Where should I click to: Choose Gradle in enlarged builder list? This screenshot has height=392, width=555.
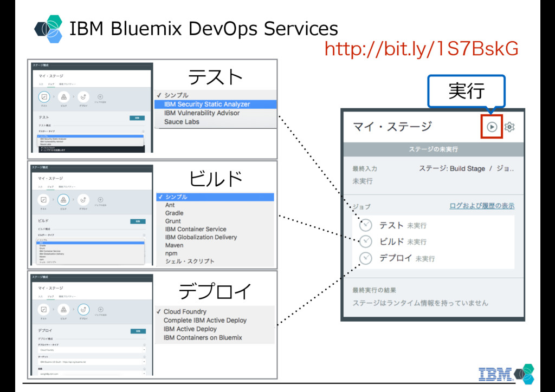pyautogui.click(x=215, y=213)
